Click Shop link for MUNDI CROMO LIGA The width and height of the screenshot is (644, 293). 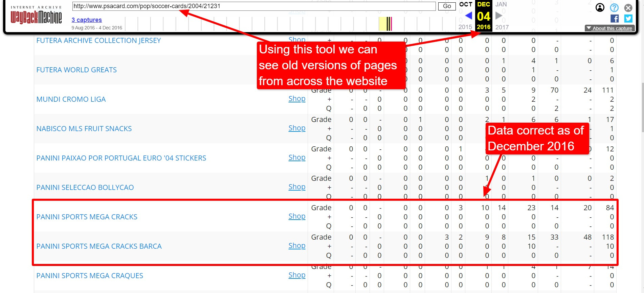coord(297,99)
